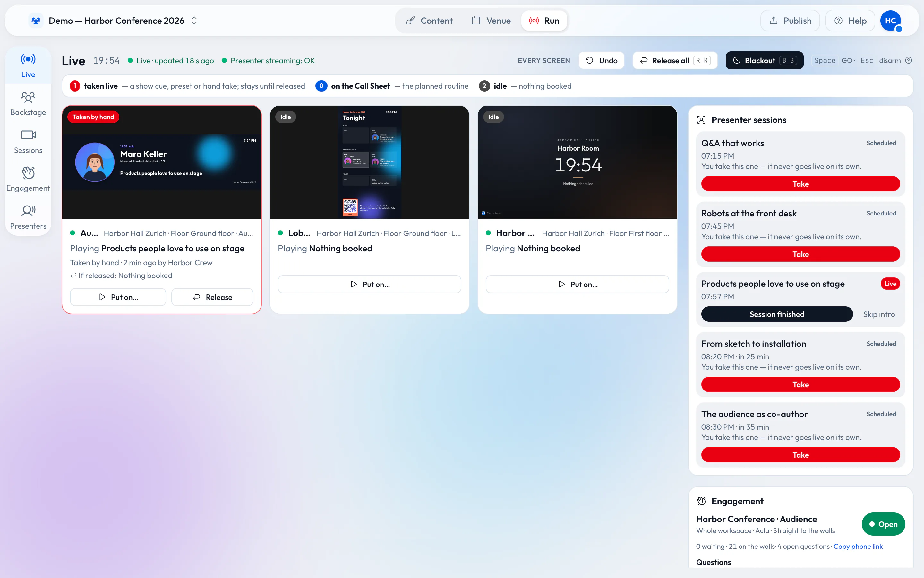The height and width of the screenshot is (578, 924).
Task: Click the keyboard shortcuts help icon
Action: [x=909, y=60]
